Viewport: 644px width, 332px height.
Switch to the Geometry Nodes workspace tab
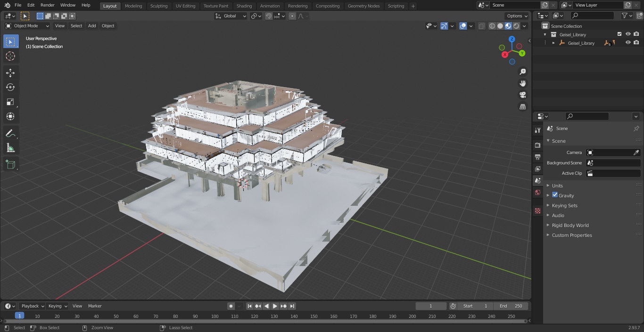pyautogui.click(x=363, y=6)
